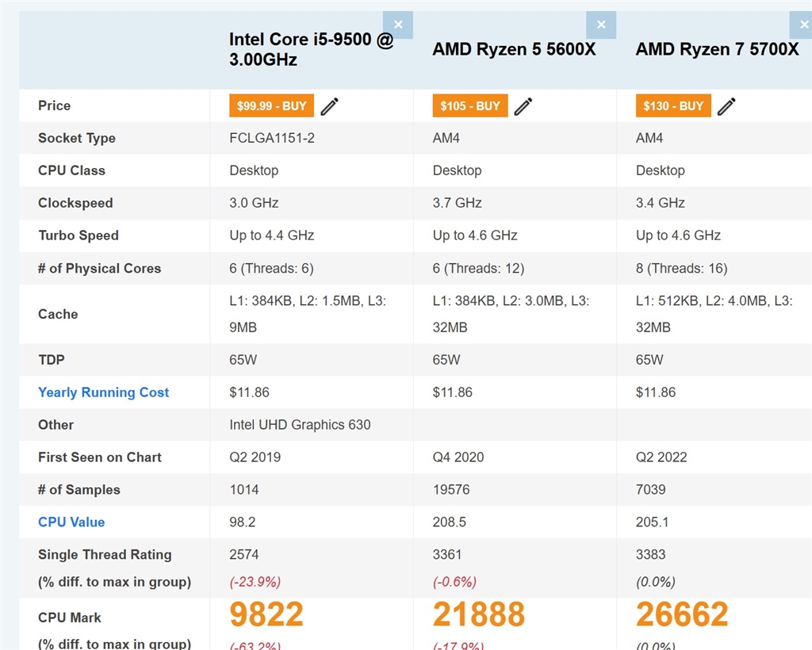
Task: Select the 21888 CPU Mark score
Action: (478, 614)
